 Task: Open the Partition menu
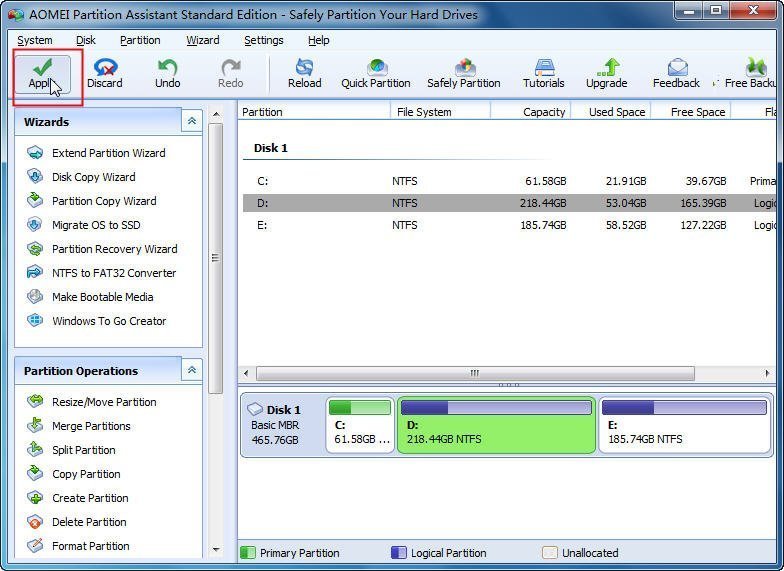pos(140,40)
